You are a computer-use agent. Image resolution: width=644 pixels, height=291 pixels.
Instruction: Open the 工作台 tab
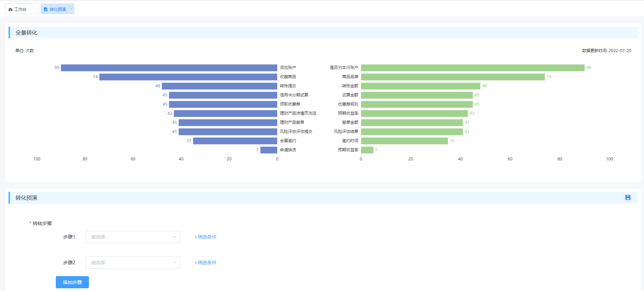point(22,9)
